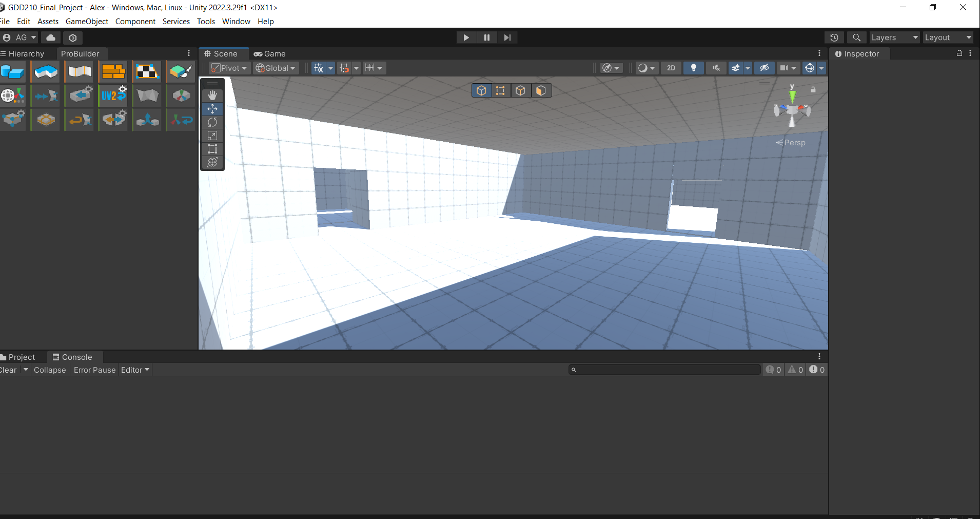The image size is (980, 519).
Task: Open the GameObject menu
Action: point(87,22)
